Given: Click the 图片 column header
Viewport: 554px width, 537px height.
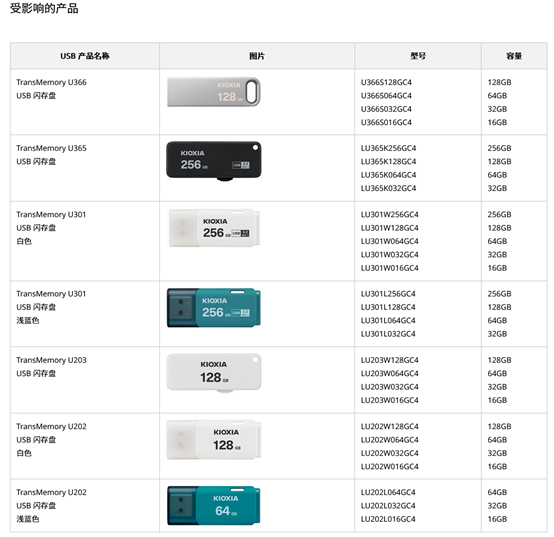Looking at the screenshot, I should pos(257,56).
